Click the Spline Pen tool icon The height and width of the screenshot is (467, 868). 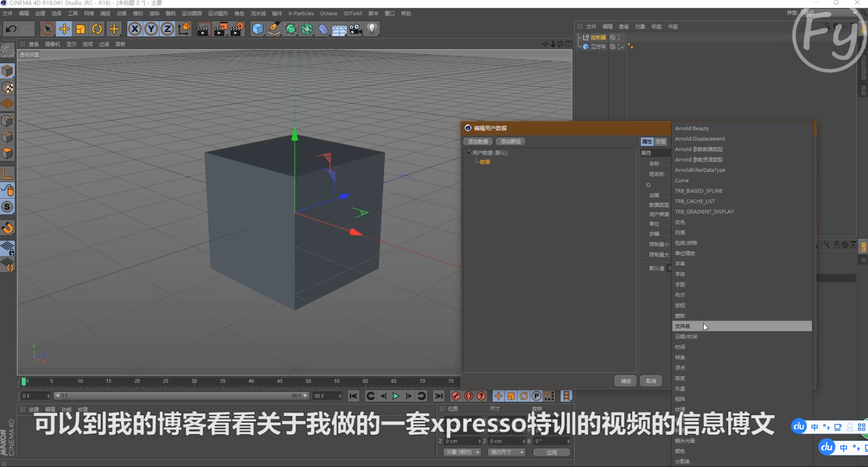click(x=274, y=29)
